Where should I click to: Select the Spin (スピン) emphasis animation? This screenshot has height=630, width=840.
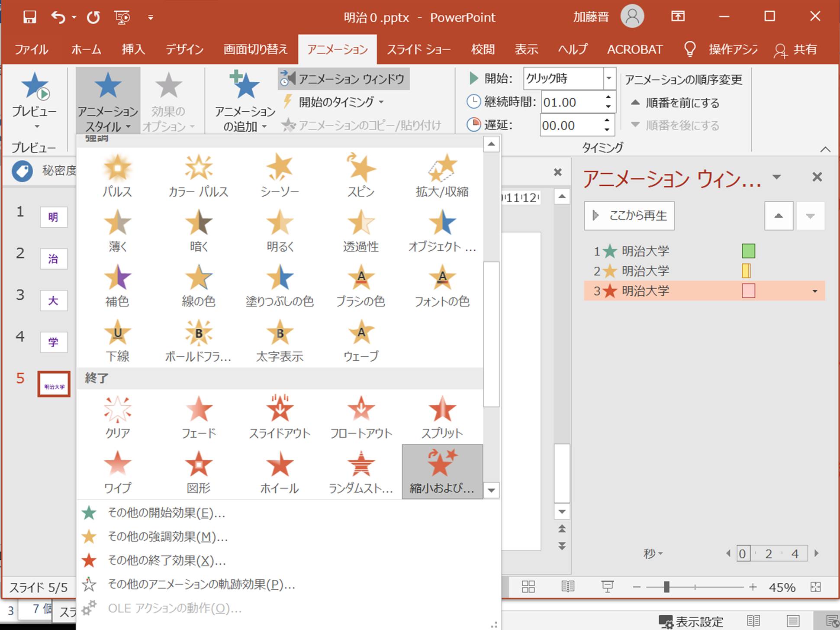(x=360, y=176)
